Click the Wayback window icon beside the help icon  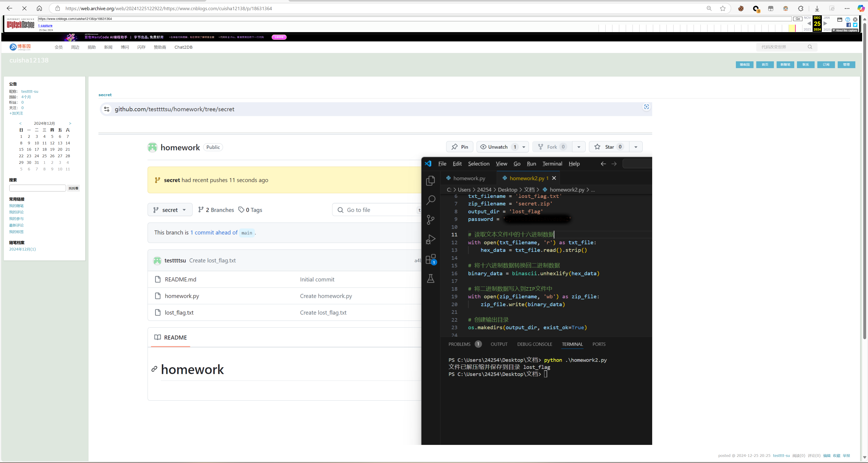pyautogui.click(x=840, y=19)
